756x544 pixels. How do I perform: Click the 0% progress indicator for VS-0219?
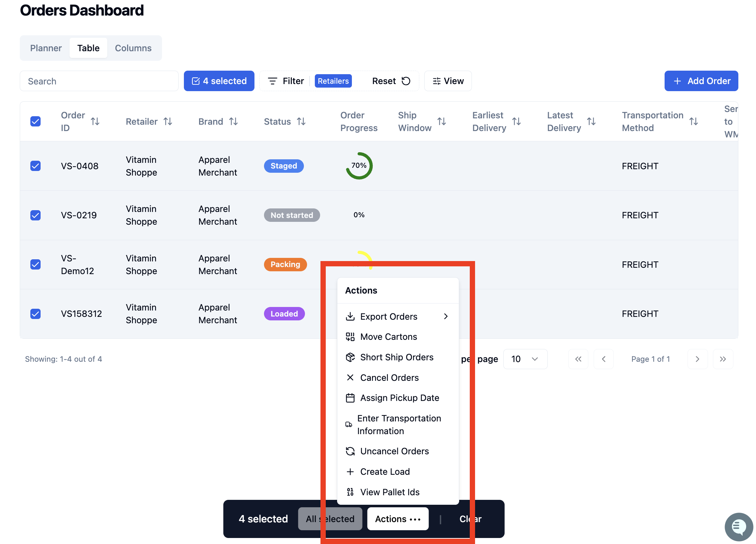coord(359,215)
